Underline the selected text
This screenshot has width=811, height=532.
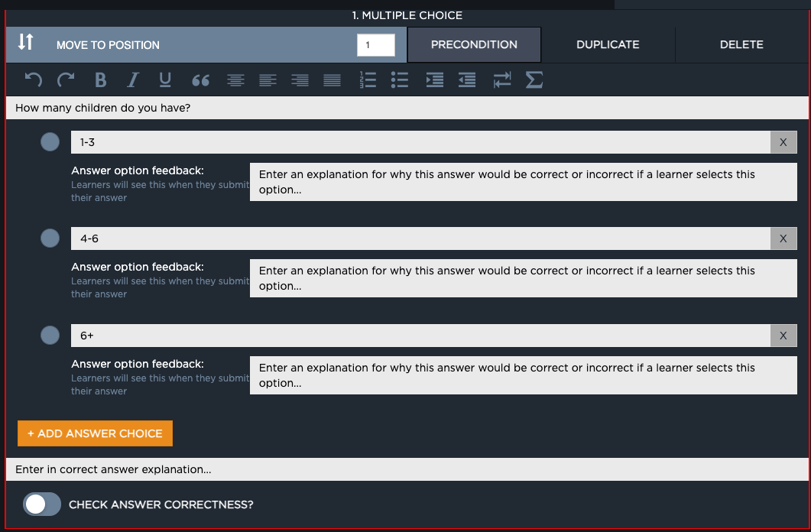[x=165, y=80]
